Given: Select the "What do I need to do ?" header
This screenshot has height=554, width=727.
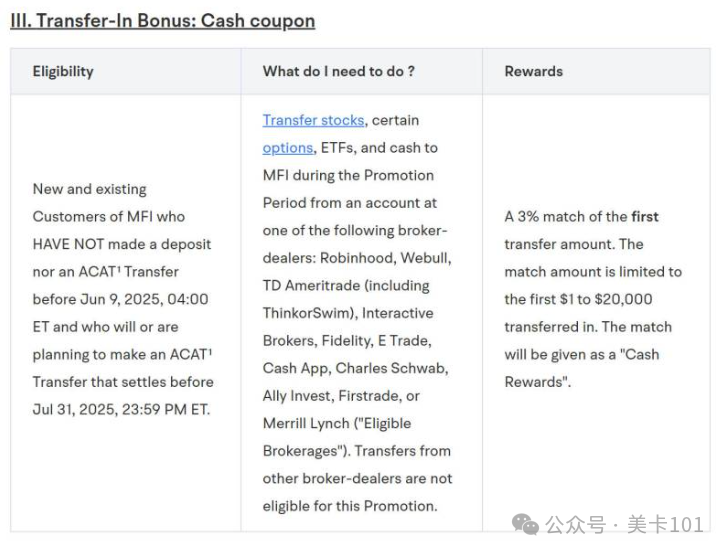Looking at the screenshot, I should [x=338, y=71].
